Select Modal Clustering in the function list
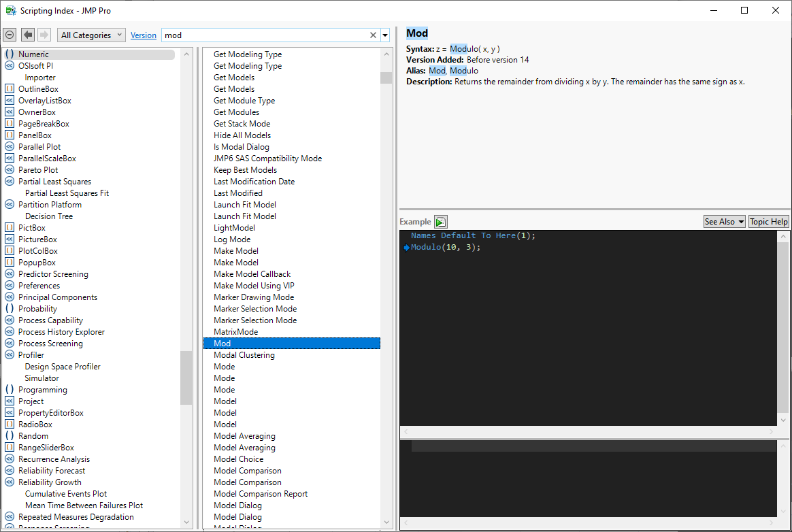This screenshot has height=532, width=792. point(244,354)
